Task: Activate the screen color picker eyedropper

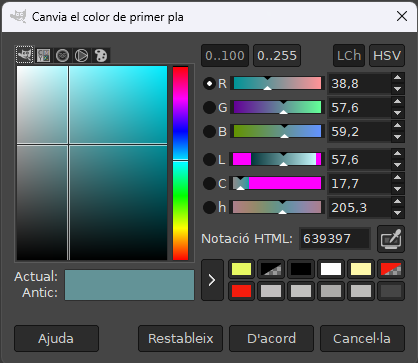Action: [x=391, y=239]
